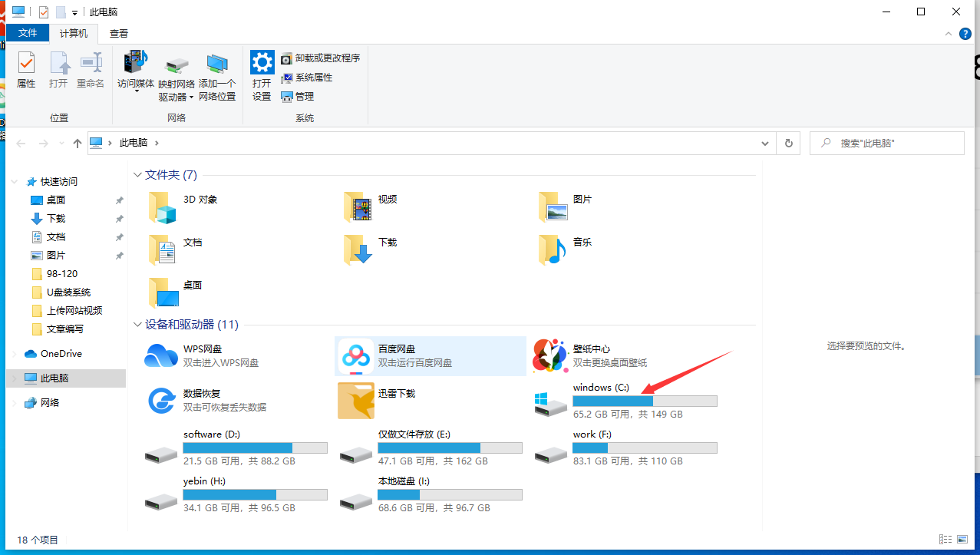Switch to details view in status bar
Viewport: 980px width, 555px height.
coord(945,540)
